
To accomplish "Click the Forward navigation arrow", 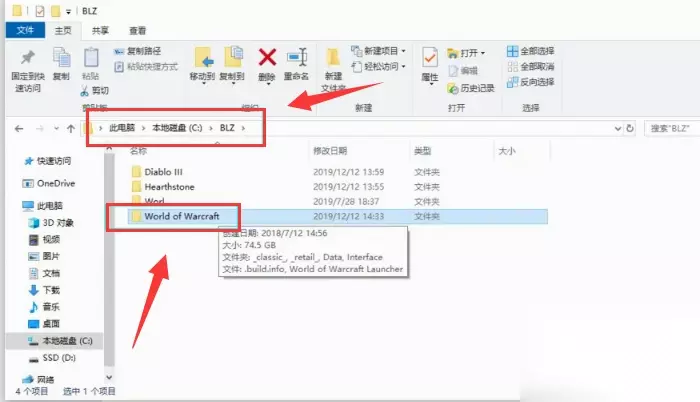I will click(40, 129).
